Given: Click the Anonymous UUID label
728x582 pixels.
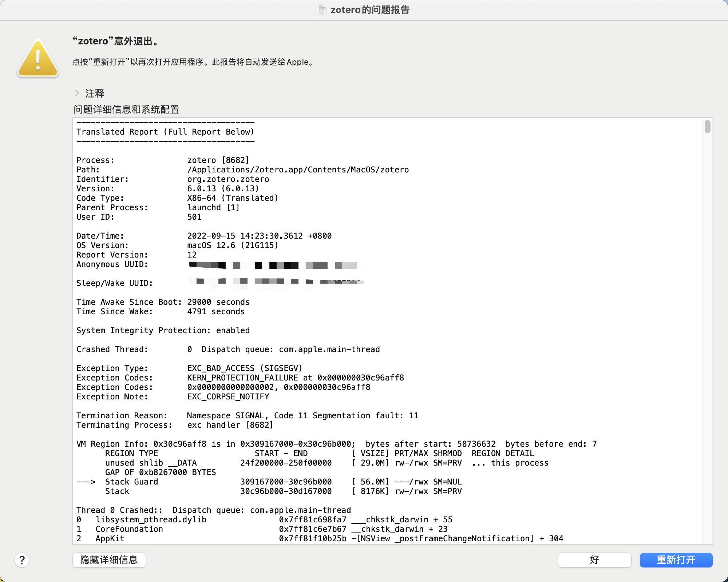Looking at the screenshot, I should (112, 264).
